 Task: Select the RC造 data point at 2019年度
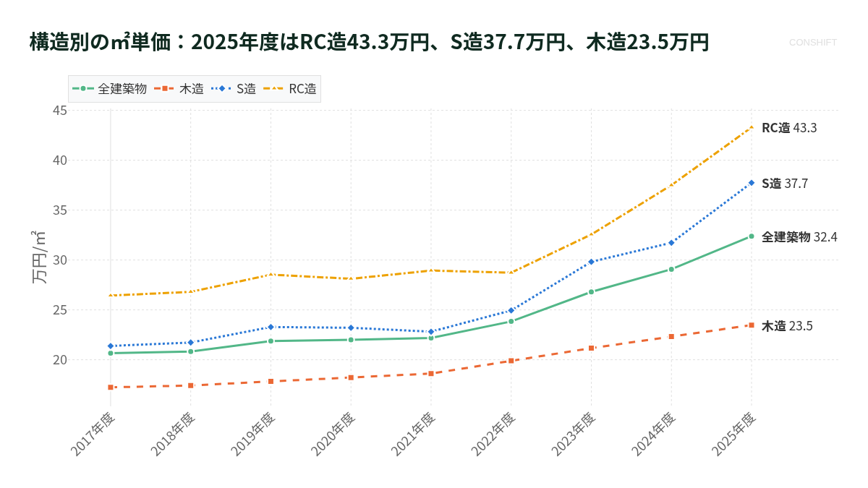click(x=271, y=275)
